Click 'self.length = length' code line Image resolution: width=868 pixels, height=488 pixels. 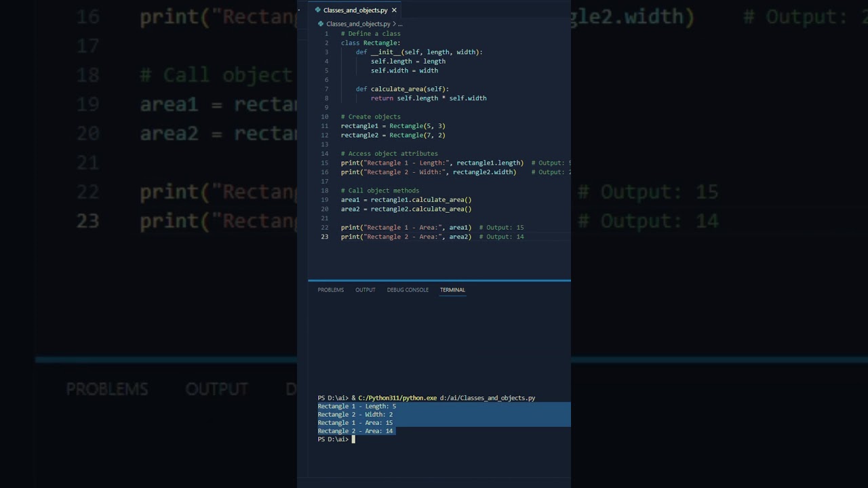coord(408,61)
